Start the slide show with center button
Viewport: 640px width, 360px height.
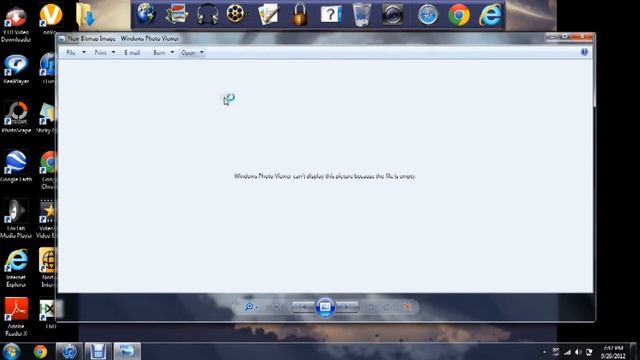325,307
